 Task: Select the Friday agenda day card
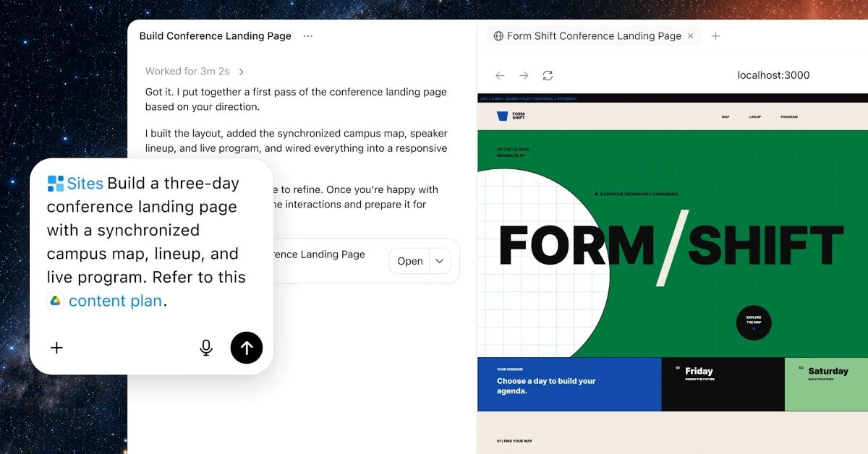[723, 385]
